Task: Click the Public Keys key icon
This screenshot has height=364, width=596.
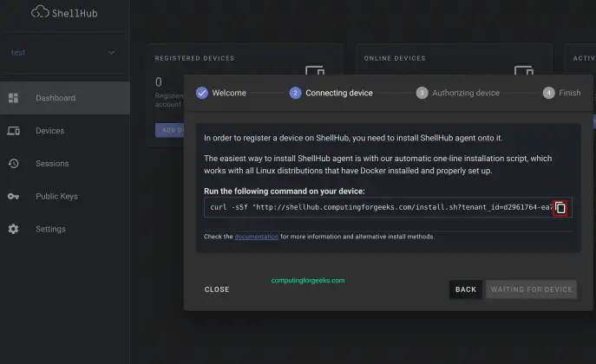Action: 13,197
